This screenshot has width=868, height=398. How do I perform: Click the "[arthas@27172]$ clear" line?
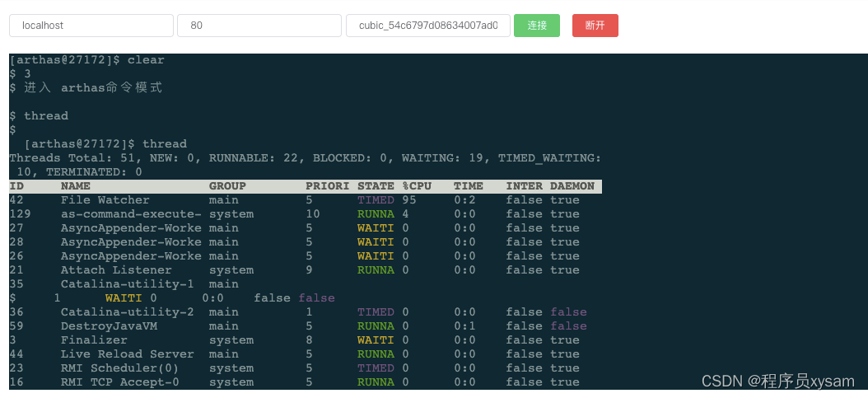click(x=87, y=60)
